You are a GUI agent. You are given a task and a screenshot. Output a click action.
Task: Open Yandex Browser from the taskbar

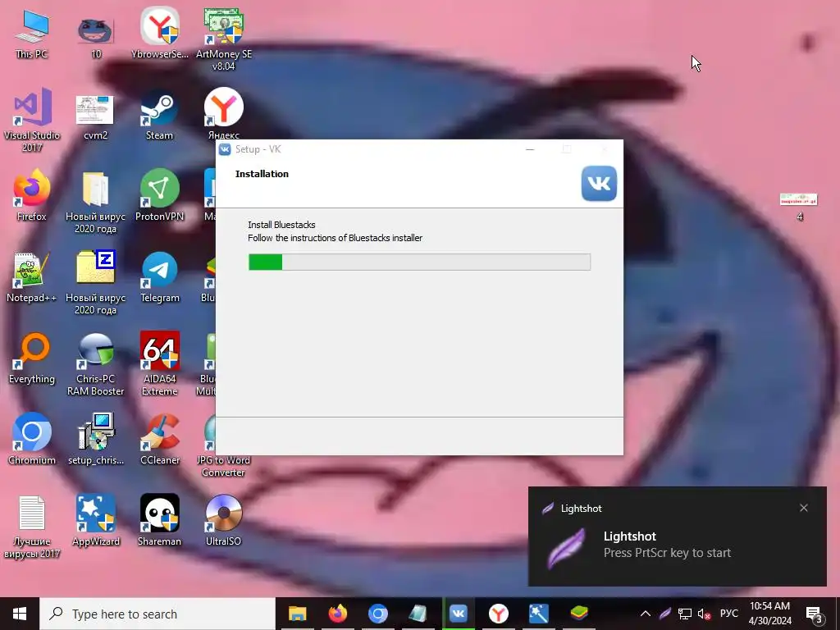(498, 614)
